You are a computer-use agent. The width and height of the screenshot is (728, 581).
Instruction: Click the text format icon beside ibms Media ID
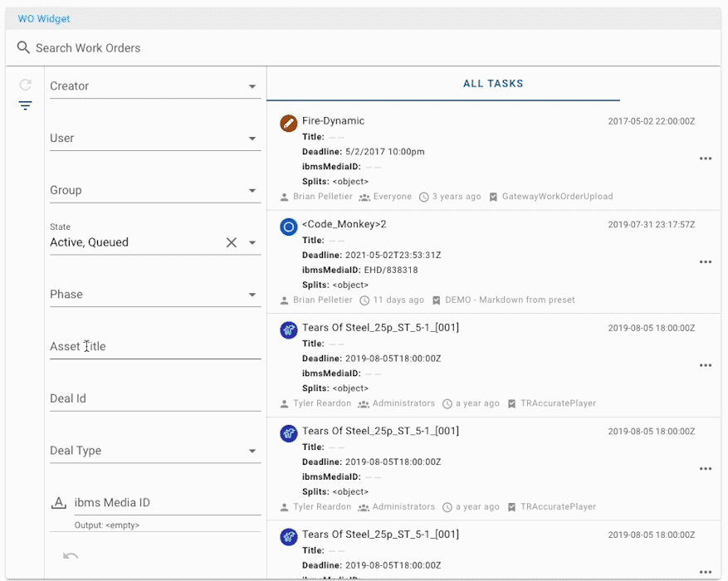(58, 503)
